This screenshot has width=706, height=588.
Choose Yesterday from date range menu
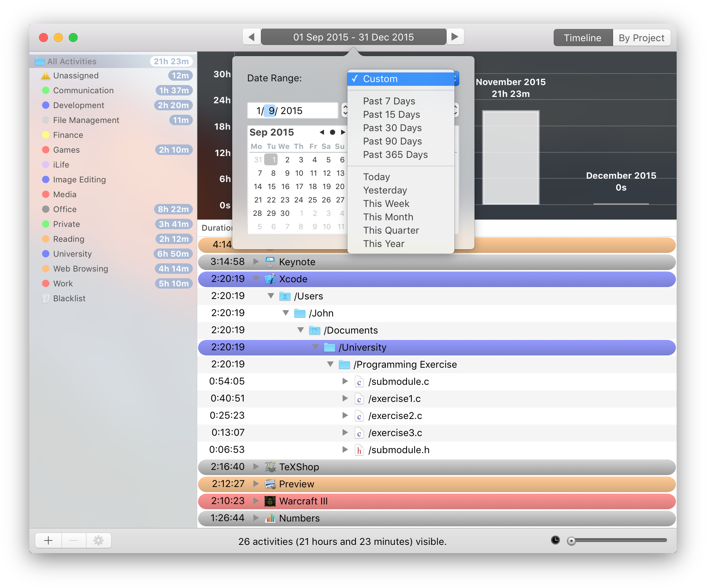coord(401,190)
